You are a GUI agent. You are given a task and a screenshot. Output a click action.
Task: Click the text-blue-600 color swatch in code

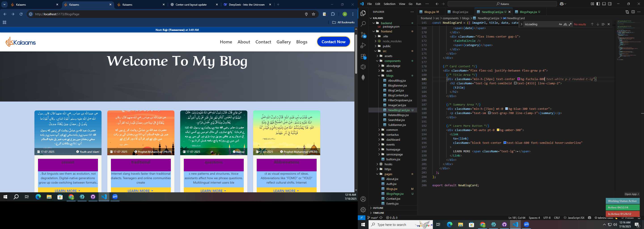click(505, 143)
